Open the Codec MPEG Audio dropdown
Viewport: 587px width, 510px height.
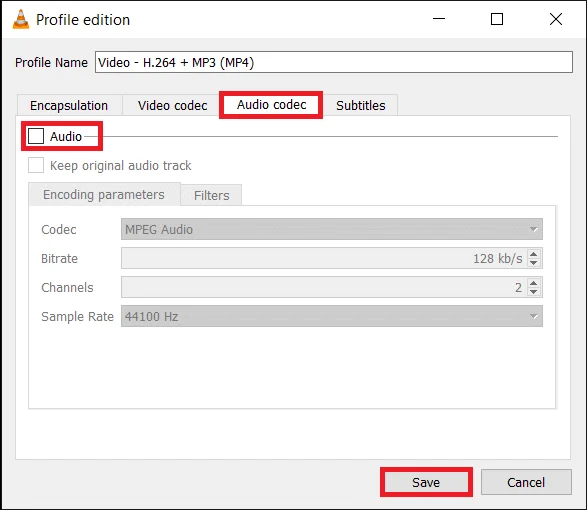[x=332, y=229]
